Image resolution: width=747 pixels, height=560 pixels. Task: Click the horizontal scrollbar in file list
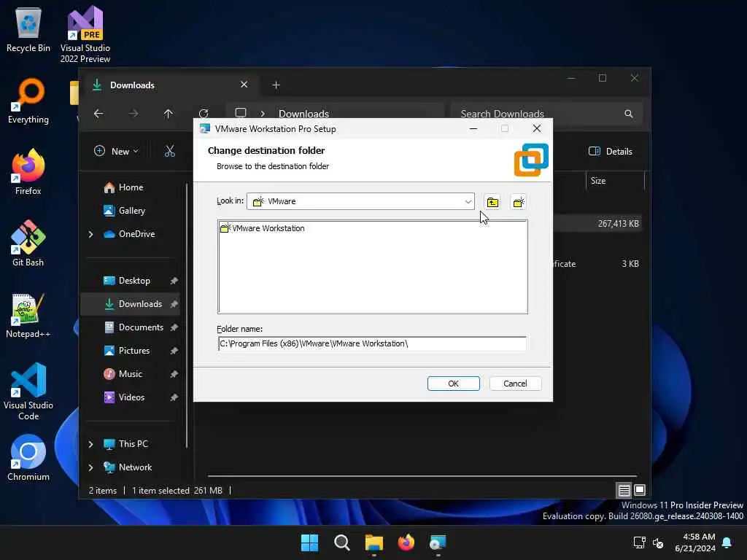(422, 475)
